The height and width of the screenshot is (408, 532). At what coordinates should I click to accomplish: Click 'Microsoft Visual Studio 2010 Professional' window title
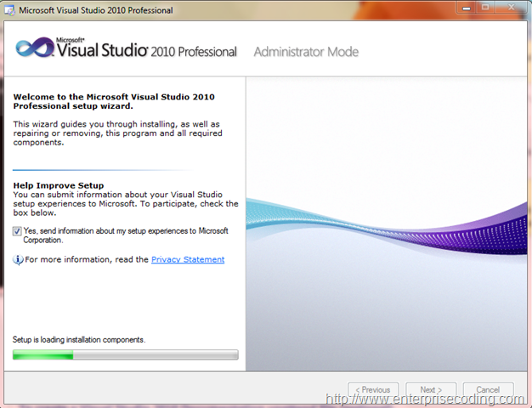point(96,10)
